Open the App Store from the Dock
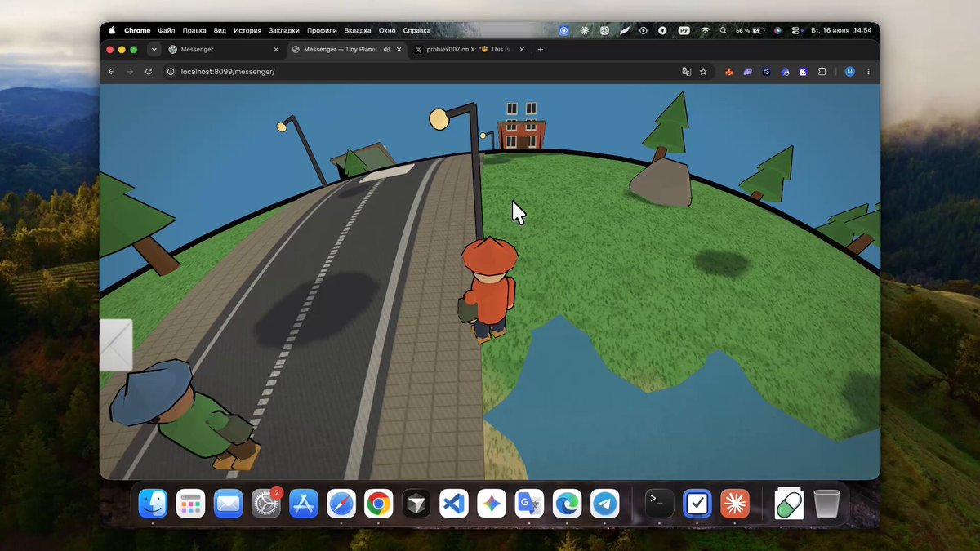 pyautogui.click(x=304, y=504)
